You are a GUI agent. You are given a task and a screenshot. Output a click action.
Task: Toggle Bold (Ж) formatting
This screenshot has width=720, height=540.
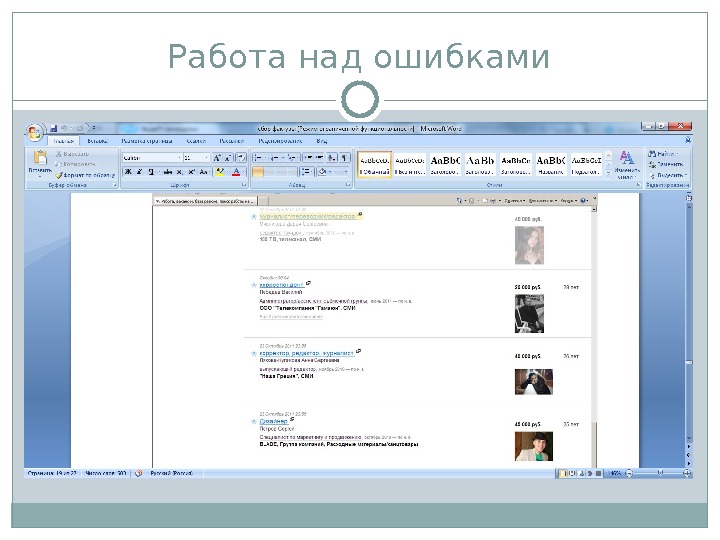point(128,172)
